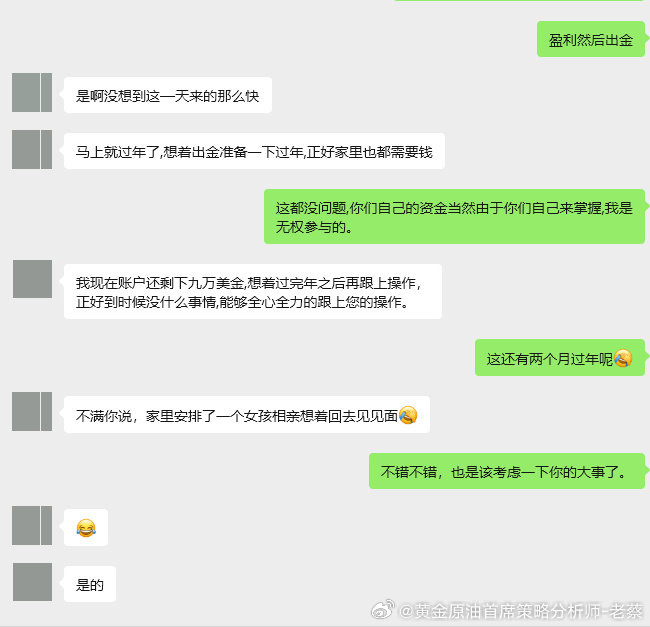This screenshot has width=650, height=627.
Task: Click the Weibo logo in the watermark
Action: 383,609
